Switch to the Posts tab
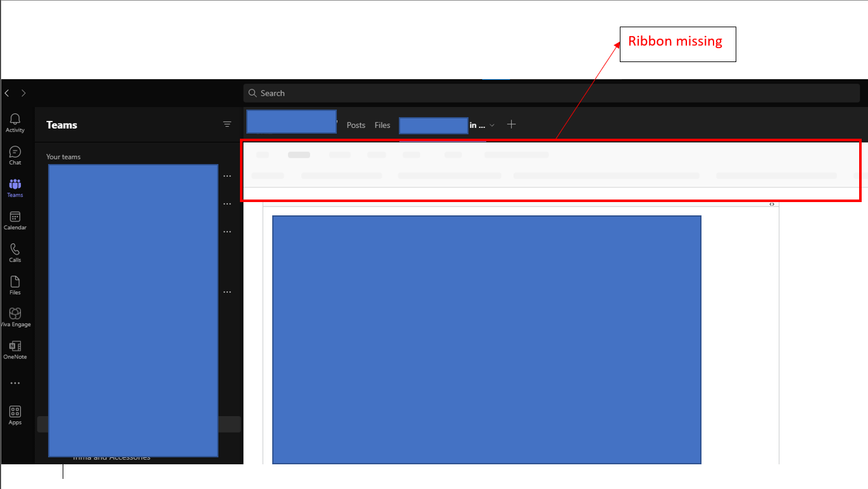Screen dimensions: 868x489 [x=356, y=125]
